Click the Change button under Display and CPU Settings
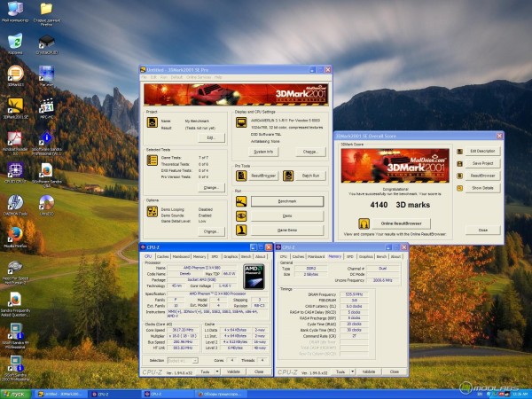The image size is (532, 399). [x=310, y=152]
